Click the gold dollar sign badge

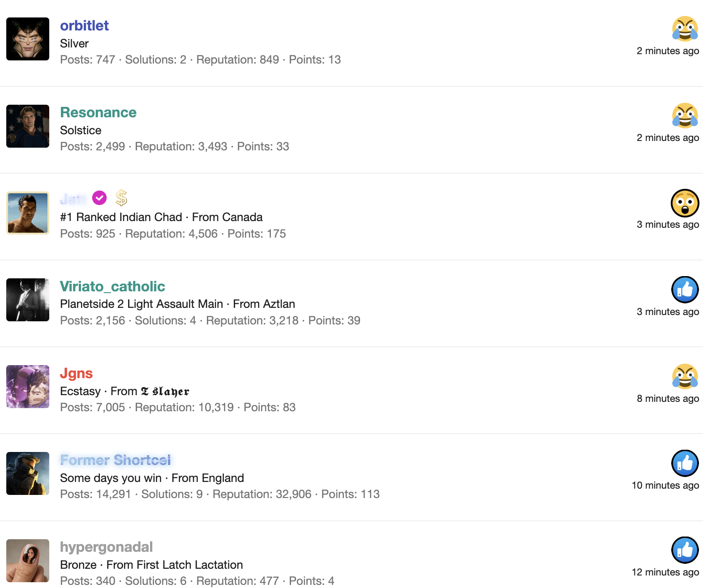pyautogui.click(x=121, y=197)
